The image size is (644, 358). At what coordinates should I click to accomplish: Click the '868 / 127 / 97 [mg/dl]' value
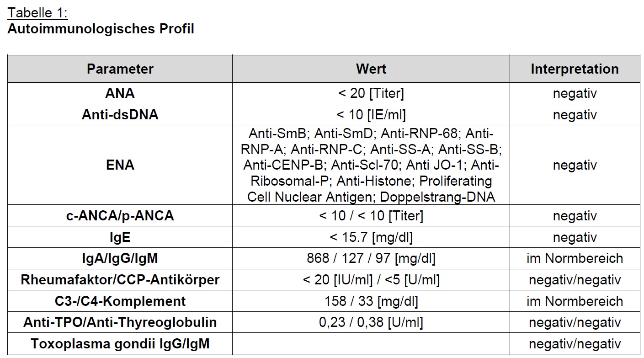371,258
